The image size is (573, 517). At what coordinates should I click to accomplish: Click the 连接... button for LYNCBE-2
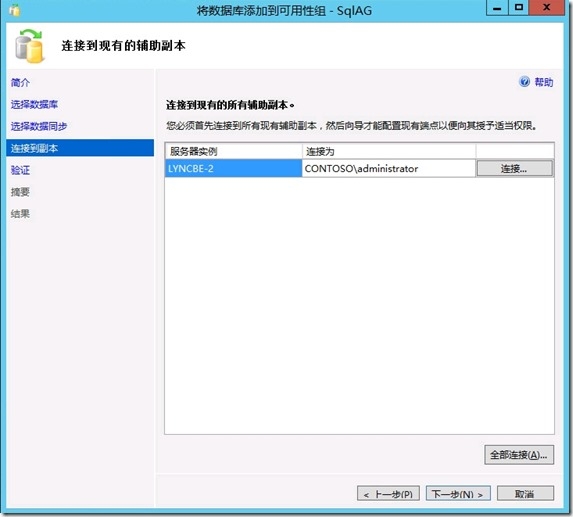coord(515,168)
